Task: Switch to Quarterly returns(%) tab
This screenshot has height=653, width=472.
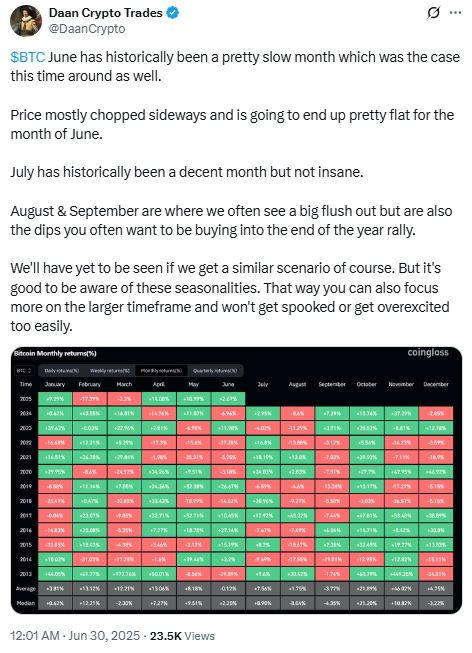Action: [215, 370]
